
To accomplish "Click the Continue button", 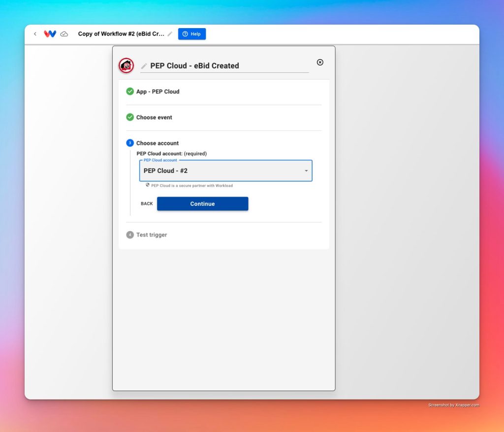I will coord(202,203).
